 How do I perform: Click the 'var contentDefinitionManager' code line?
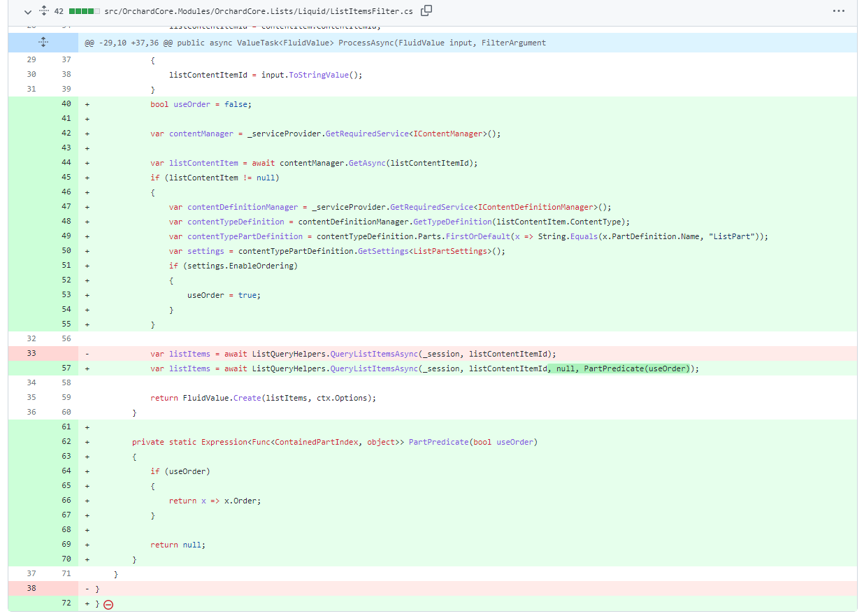click(x=390, y=207)
